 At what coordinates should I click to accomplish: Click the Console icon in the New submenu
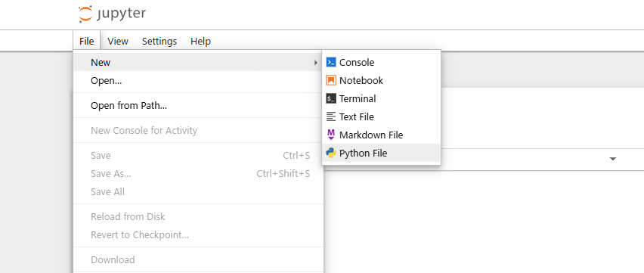[x=331, y=62]
